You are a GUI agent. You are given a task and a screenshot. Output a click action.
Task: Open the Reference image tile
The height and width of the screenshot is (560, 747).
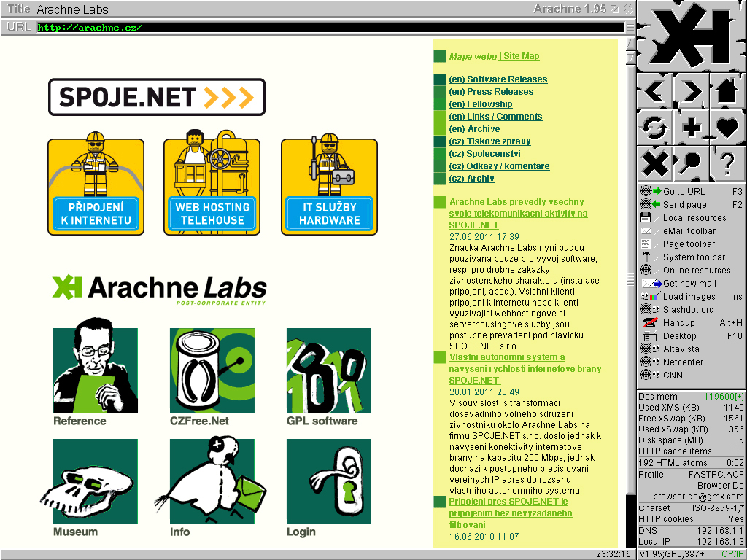tap(96, 365)
